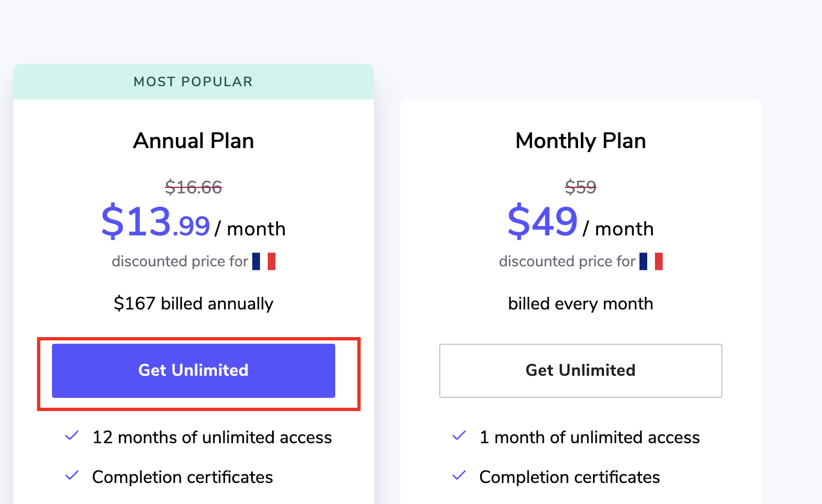822x504 pixels.
Task: Click the French flag under Monthly Plan
Action: click(651, 261)
